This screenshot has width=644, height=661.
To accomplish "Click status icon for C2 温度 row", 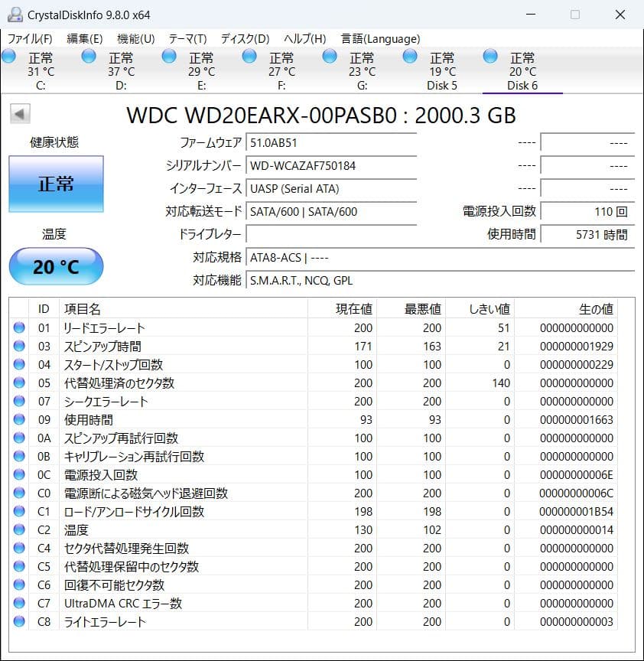I will (x=19, y=529).
